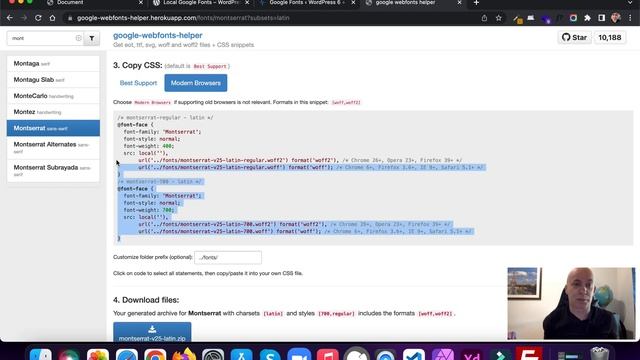Open the Chrome profile avatar
The width and height of the screenshot is (640, 360).
pyautogui.click(x=616, y=18)
